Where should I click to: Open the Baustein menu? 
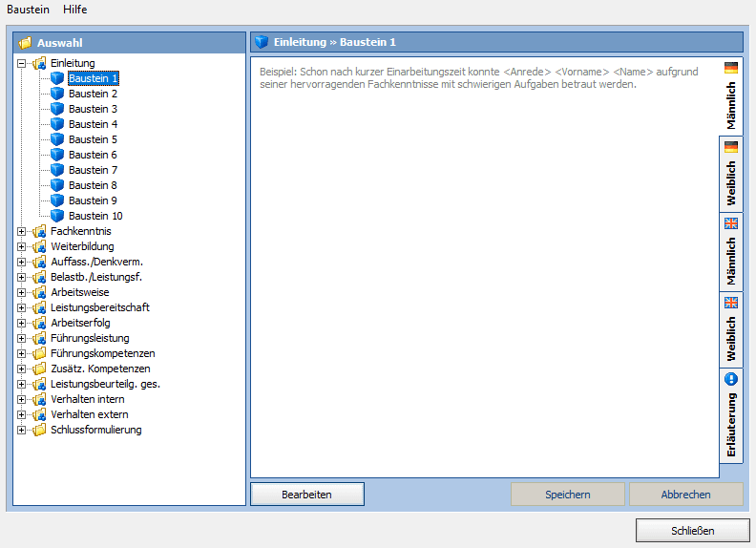click(28, 10)
